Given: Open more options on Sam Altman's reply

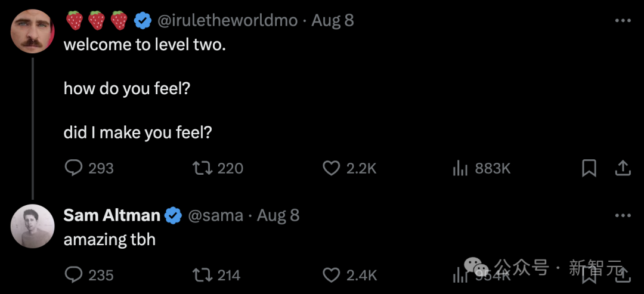Looking at the screenshot, I should pyautogui.click(x=623, y=215).
